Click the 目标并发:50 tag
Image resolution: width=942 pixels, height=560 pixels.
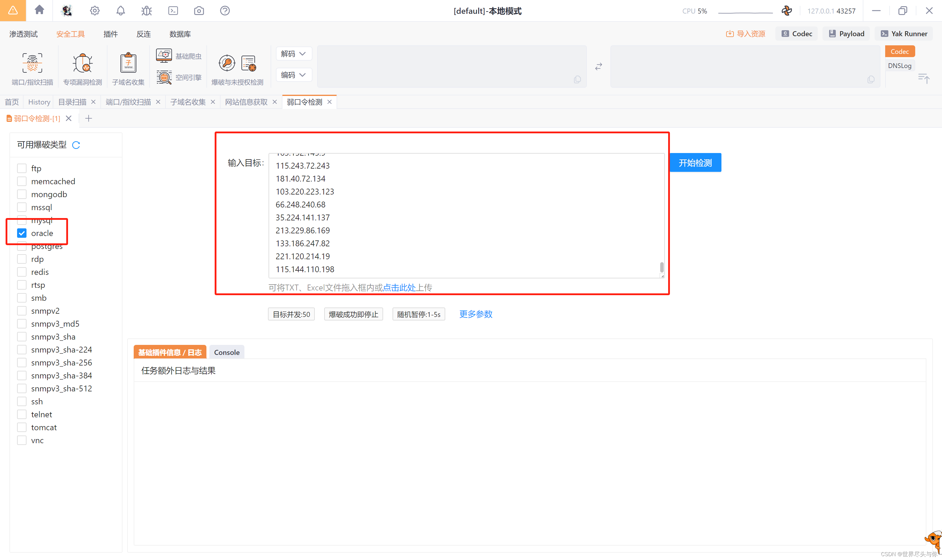292,314
